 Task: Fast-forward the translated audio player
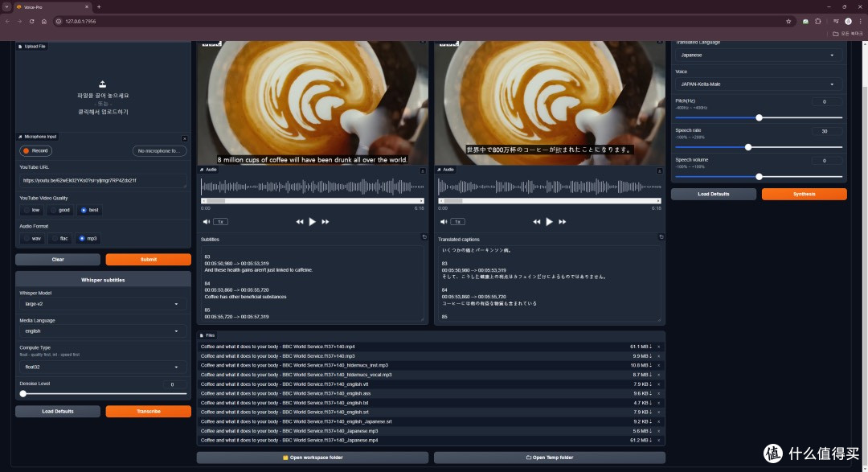[x=563, y=222]
